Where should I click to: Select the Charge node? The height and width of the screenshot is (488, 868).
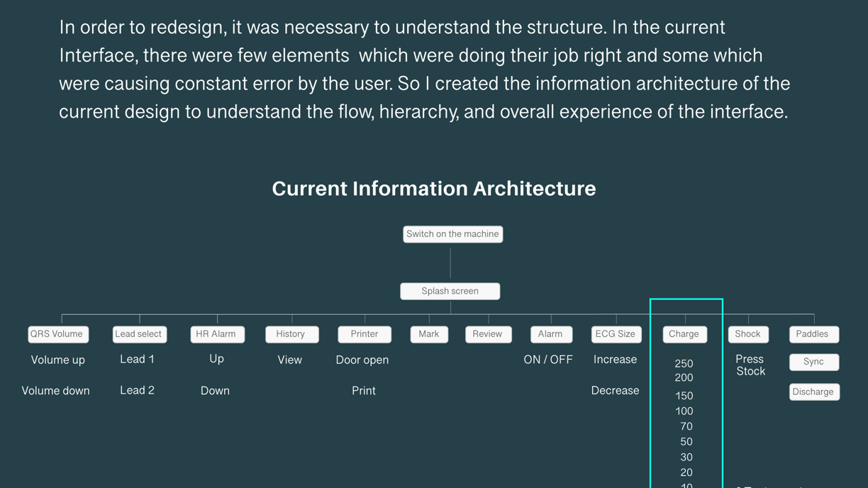coord(684,334)
